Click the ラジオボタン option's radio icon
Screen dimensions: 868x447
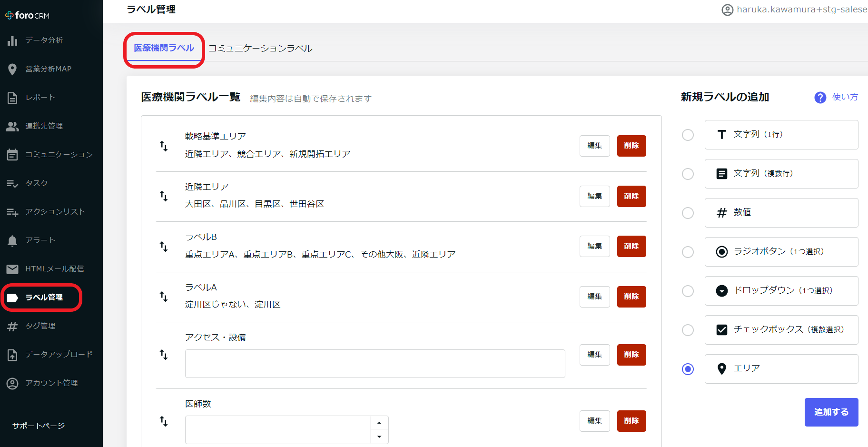pyautogui.click(x=722, y=252)
